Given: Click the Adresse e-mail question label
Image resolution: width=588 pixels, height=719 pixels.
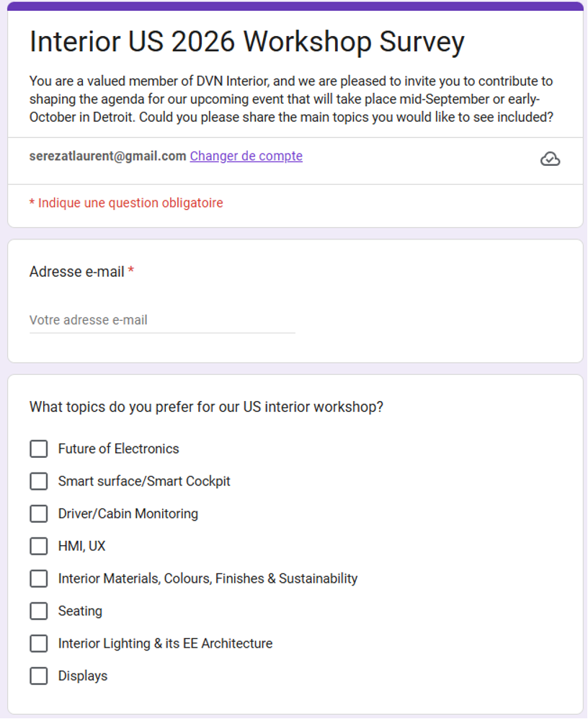Looking at the screenshot, I should (x=76, y=272).
